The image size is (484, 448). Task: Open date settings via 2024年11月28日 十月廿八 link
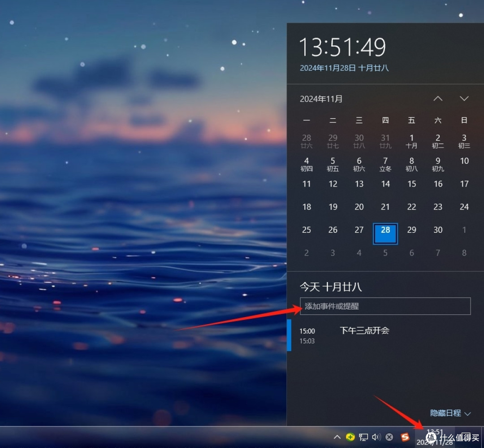[344, 68]
